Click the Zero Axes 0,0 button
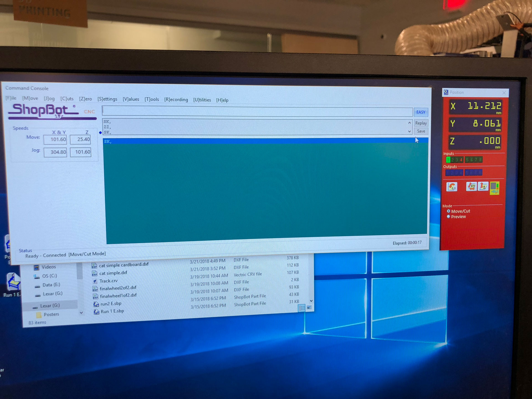This screenshot has height=399, width=532. (x=452, y=187)
